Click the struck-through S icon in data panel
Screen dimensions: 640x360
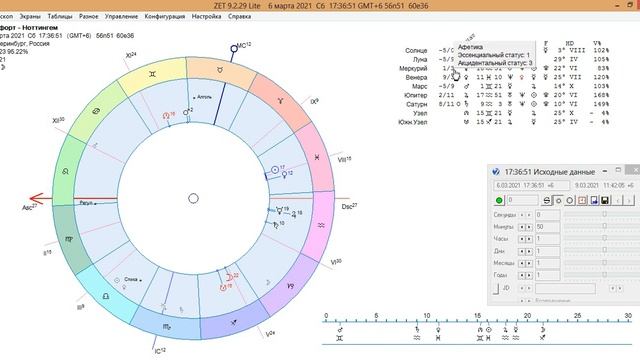pyautogui.click(x=547, y=200)
